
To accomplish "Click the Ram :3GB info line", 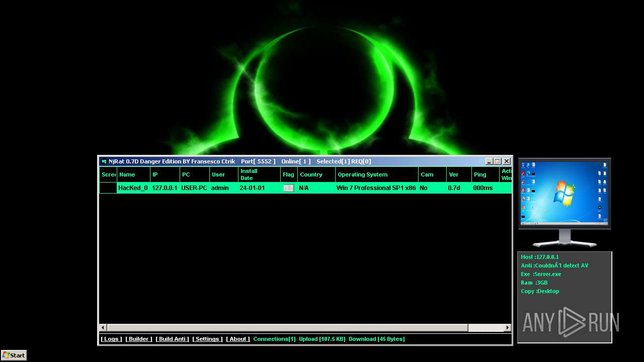I will [x=534, y=283].
